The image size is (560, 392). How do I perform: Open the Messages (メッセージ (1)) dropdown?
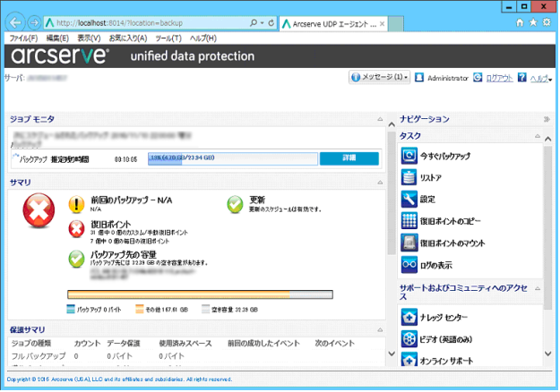point(379,77)
